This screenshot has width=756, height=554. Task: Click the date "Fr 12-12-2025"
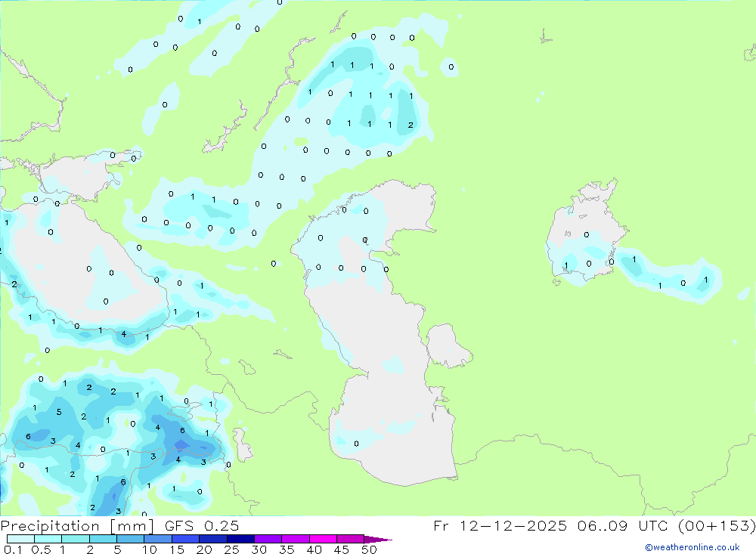500,525
